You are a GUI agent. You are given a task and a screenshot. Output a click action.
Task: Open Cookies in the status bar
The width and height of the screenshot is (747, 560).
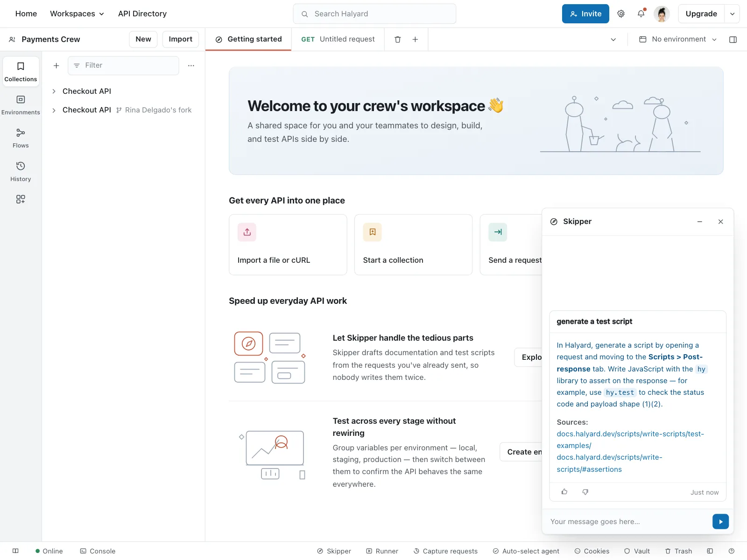pyautogui.click(x=592, y=551)
